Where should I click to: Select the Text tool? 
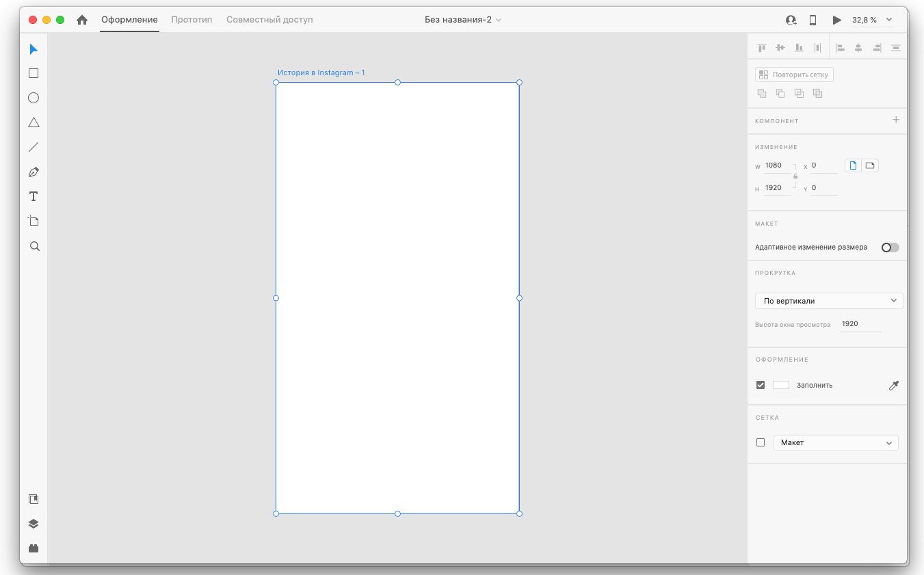click(34, 197)
